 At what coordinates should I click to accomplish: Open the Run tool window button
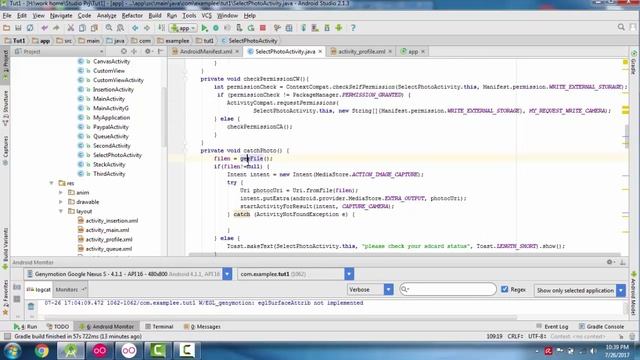[25, 327]
